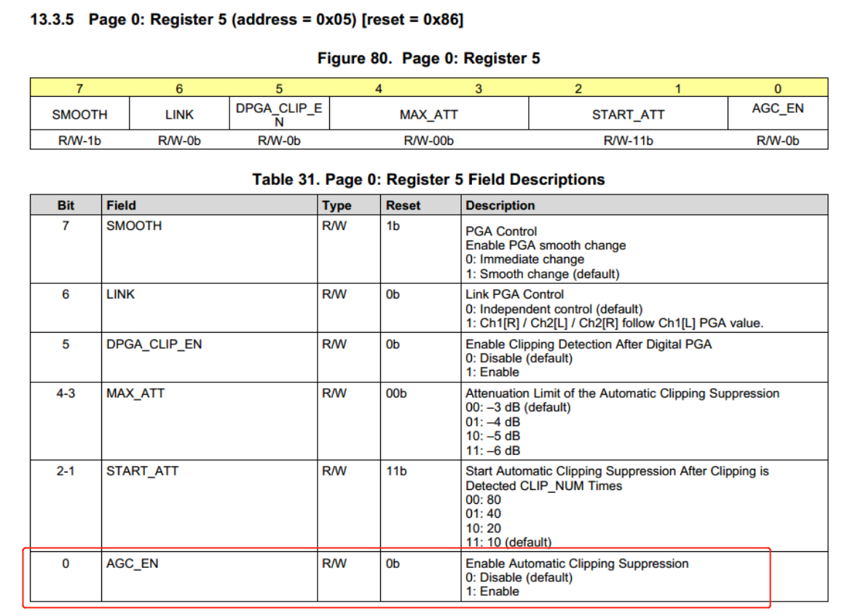Image resolution: width=861 pixels, height=616 pixels.
Task: Select the DPGA_CLIP_EN field name in the table
Action: coord(154,344)
